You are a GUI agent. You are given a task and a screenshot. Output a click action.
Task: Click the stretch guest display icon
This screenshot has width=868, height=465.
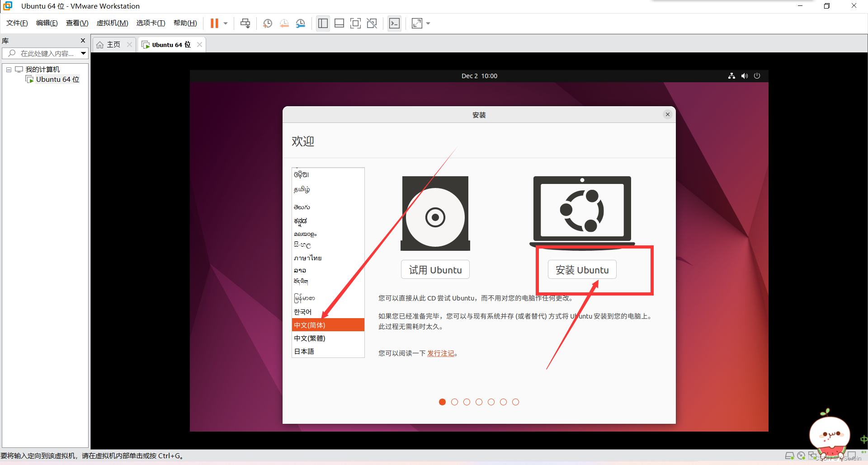point(417,23)
